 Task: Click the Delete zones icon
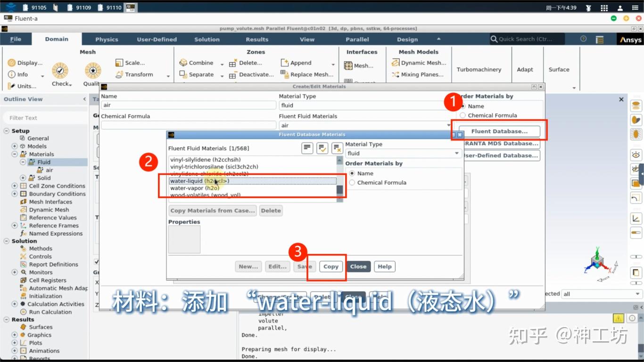click(233, 63)
